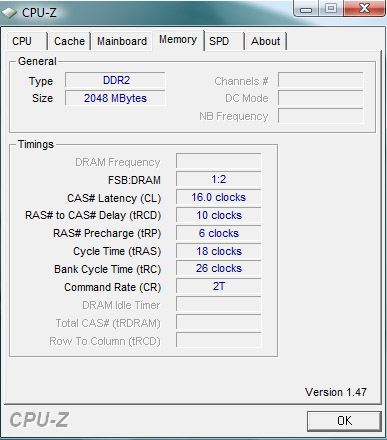Click the tRCD 10 clocks value field
This screenshot has height=440, width=387.
click(x=219, y=215)
